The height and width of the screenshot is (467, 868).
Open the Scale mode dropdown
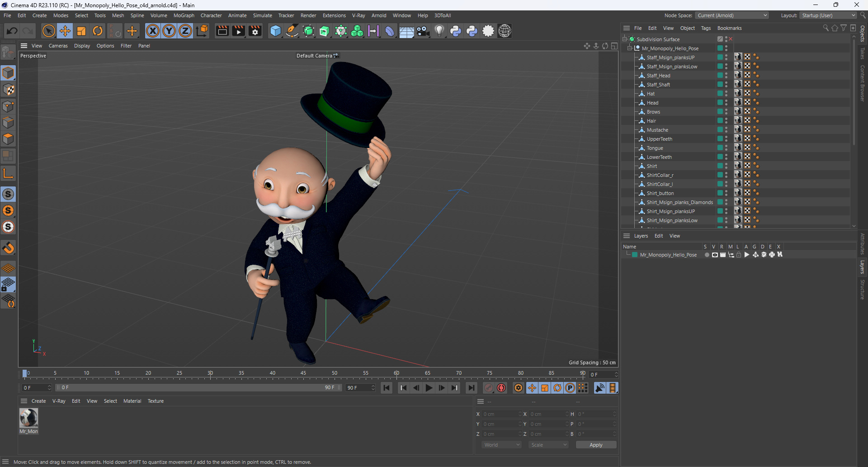coord(548,445)
